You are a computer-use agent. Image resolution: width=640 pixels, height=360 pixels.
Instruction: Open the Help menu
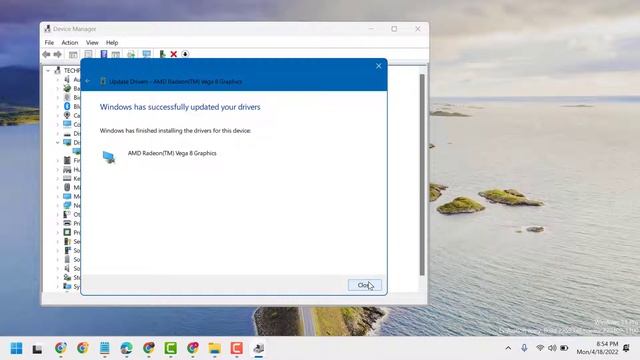[x=112, y=42]
